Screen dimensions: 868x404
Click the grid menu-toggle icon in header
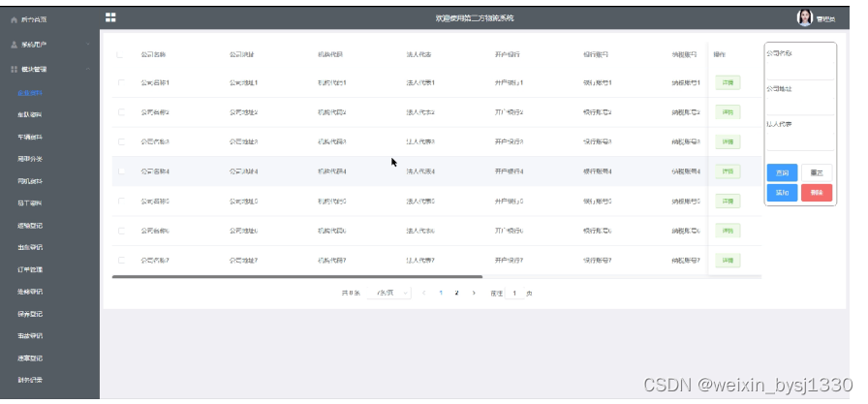click(110, 17)
